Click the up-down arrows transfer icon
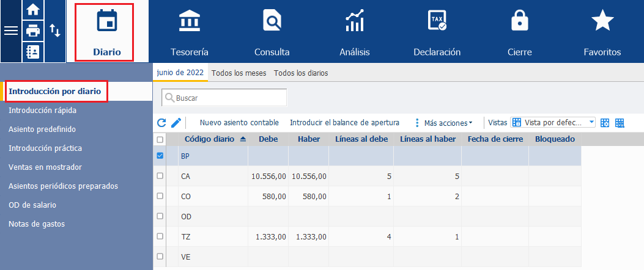 click(x=55, y=31)
